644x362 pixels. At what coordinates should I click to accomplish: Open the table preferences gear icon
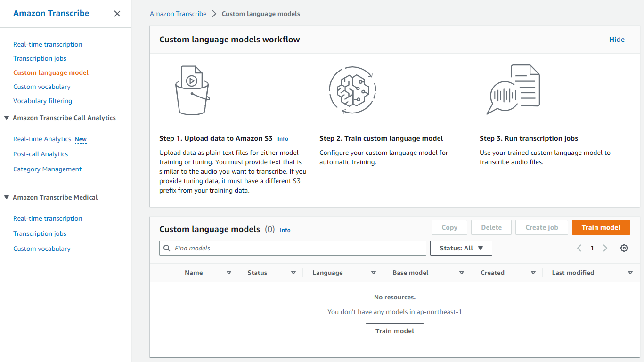pyautogui.click(x=624, y=248)
